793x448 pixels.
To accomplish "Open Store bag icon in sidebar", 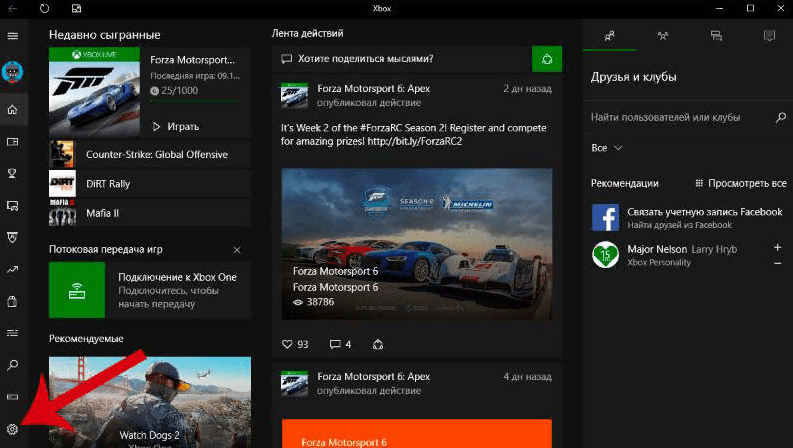I will [13, 302].
